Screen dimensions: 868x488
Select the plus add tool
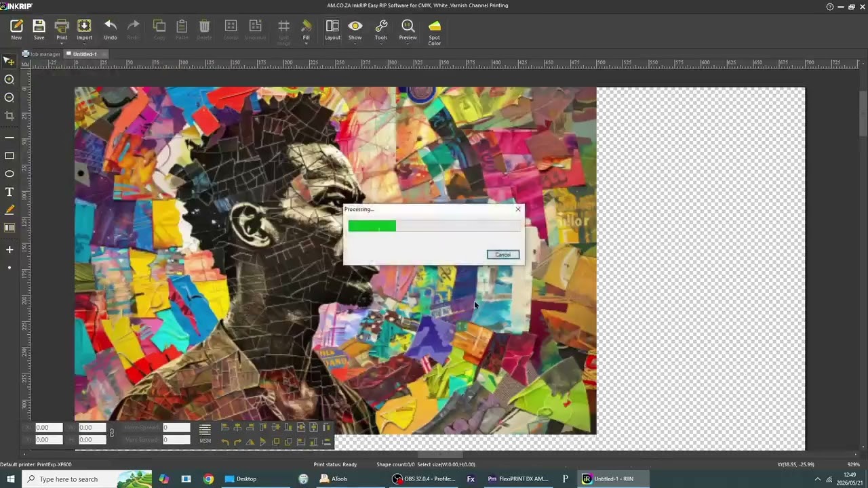click(9, 250)
